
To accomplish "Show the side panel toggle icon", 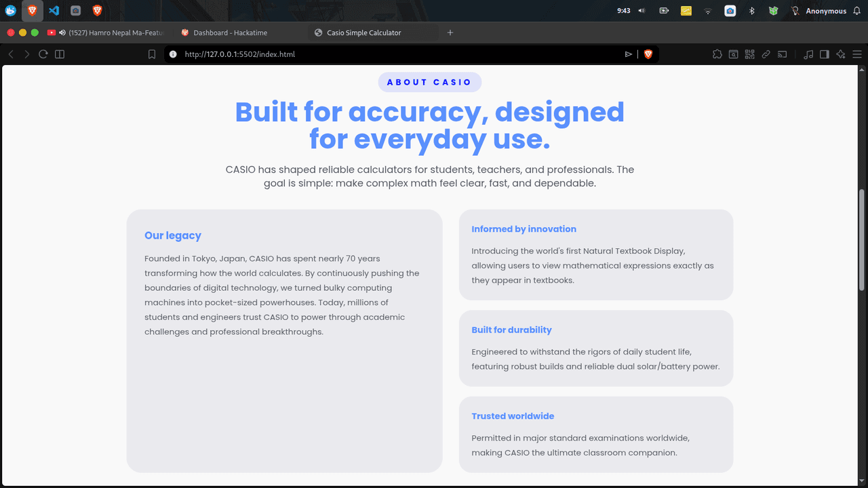I will coord(825,54).
